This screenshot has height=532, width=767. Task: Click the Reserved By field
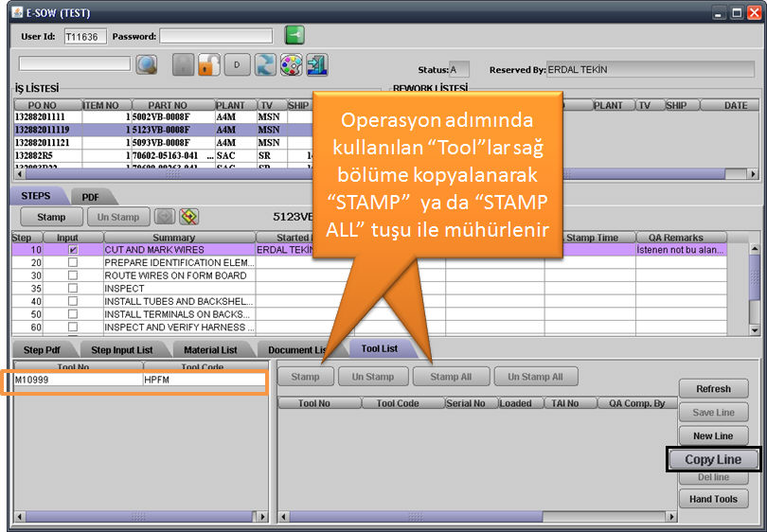pyautogui.click(x=651, y=69)
